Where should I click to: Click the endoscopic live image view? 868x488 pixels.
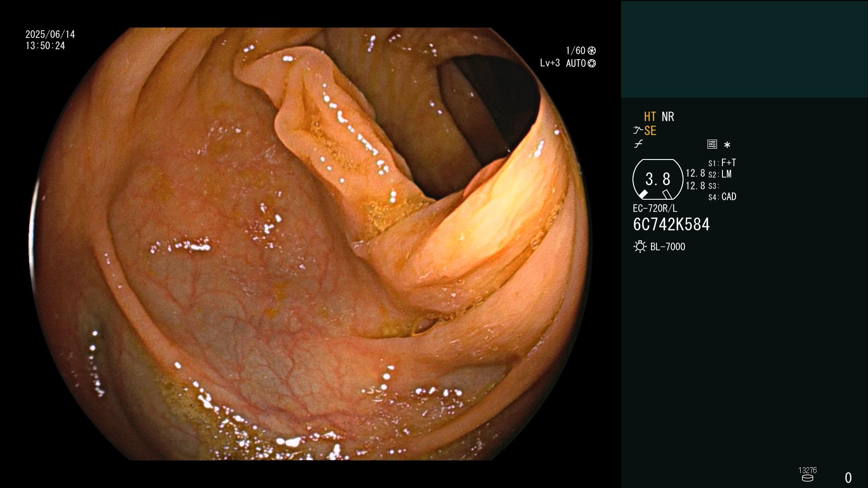(311, 244)
